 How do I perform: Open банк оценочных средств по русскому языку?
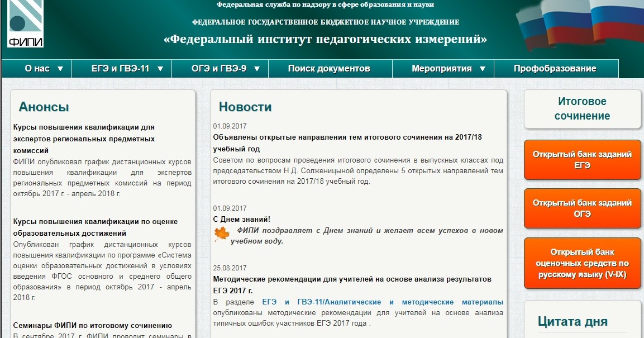tap(582, 263)
